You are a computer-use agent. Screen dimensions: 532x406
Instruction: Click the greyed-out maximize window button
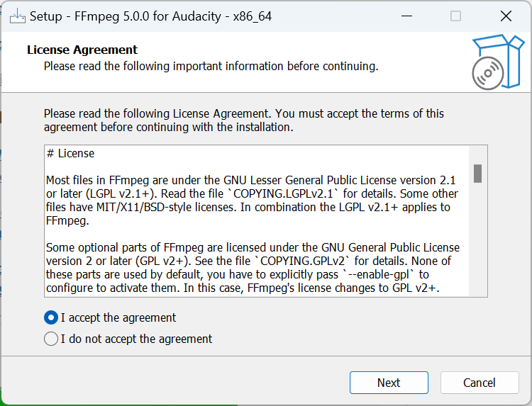(455, 16)
